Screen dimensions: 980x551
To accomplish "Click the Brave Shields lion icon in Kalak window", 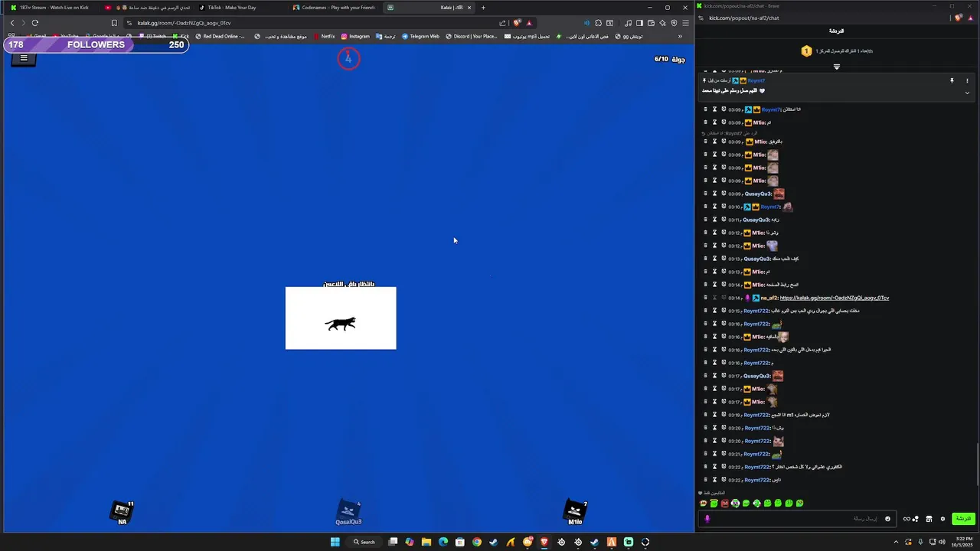I will point(517,23).
